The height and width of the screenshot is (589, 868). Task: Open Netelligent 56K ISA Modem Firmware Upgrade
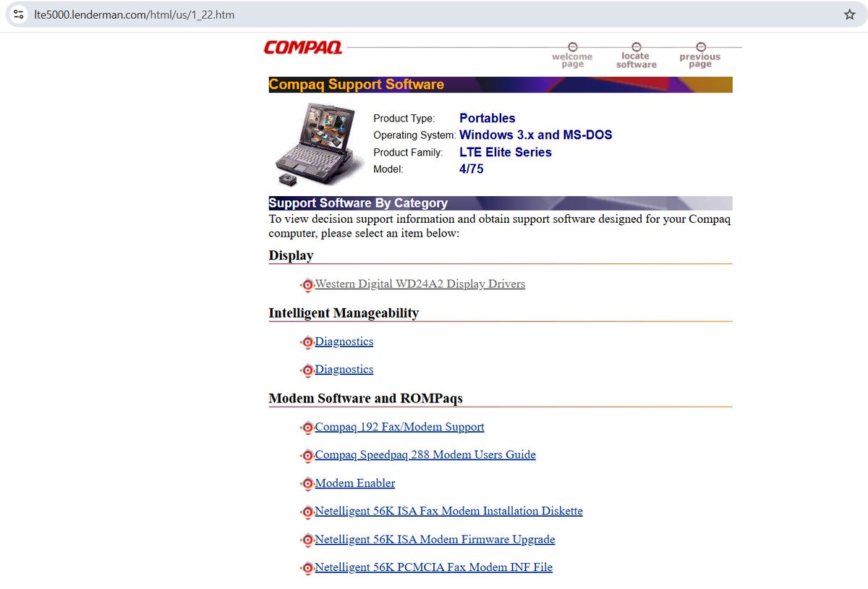(435, 539)
